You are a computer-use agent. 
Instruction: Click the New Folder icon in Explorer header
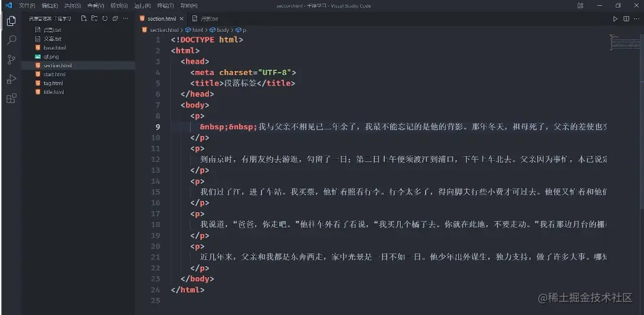click(x=94, y=18)
